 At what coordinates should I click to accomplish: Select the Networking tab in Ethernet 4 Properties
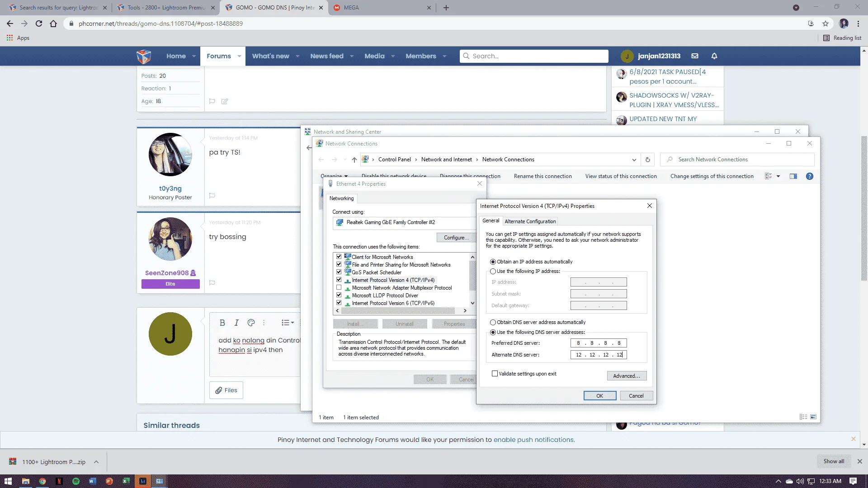point(341,198)
